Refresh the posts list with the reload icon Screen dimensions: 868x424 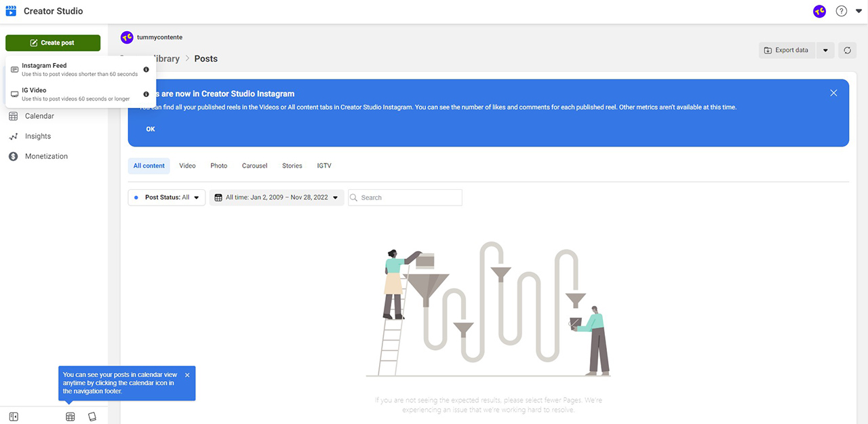(847, 50)
